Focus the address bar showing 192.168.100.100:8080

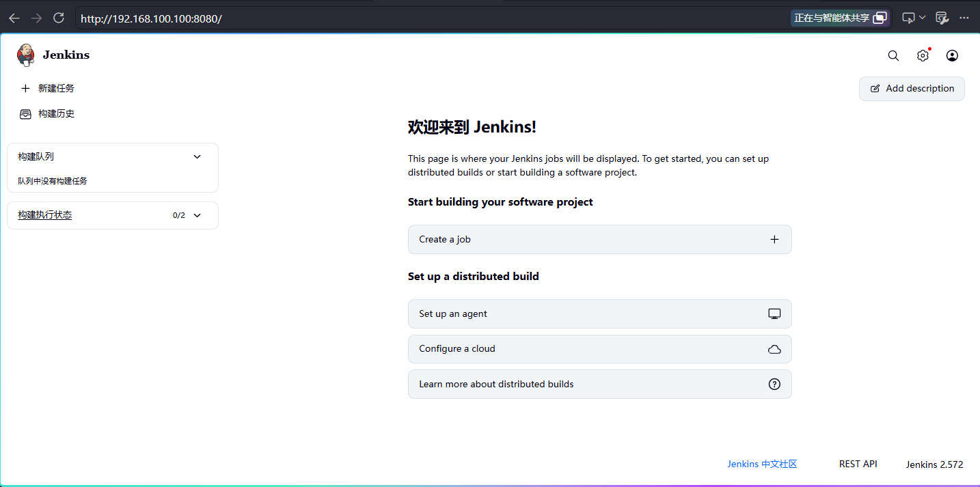pos(431,18)
